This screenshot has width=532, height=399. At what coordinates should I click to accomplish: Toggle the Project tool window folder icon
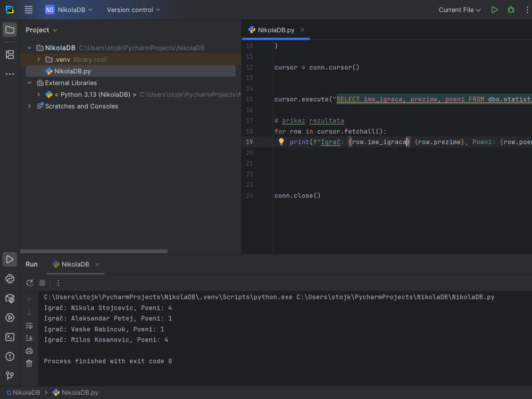tap(10, 30)
